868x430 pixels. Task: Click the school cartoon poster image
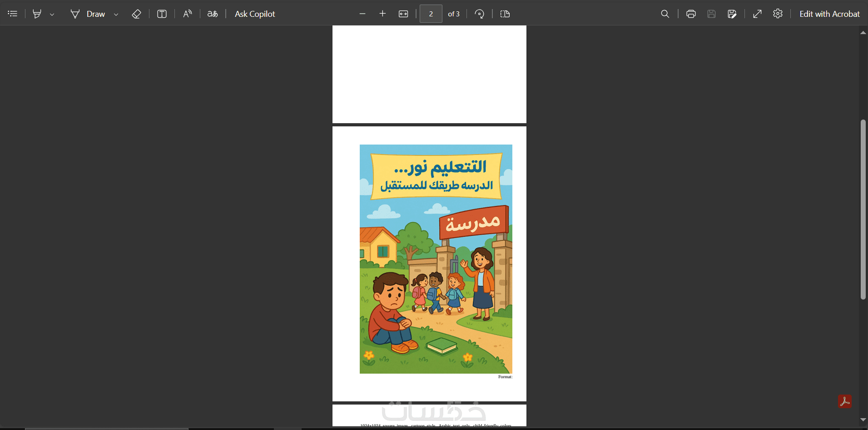click(436, 259)
